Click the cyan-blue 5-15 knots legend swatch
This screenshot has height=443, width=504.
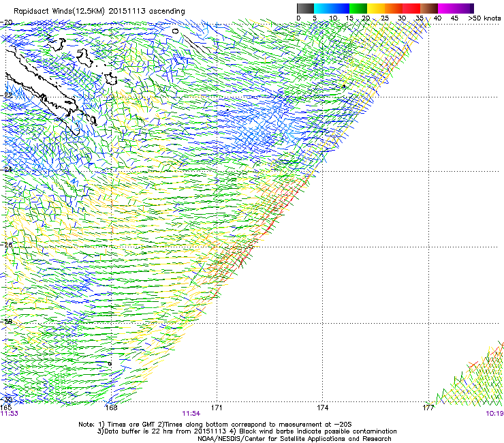coord(332,8)
